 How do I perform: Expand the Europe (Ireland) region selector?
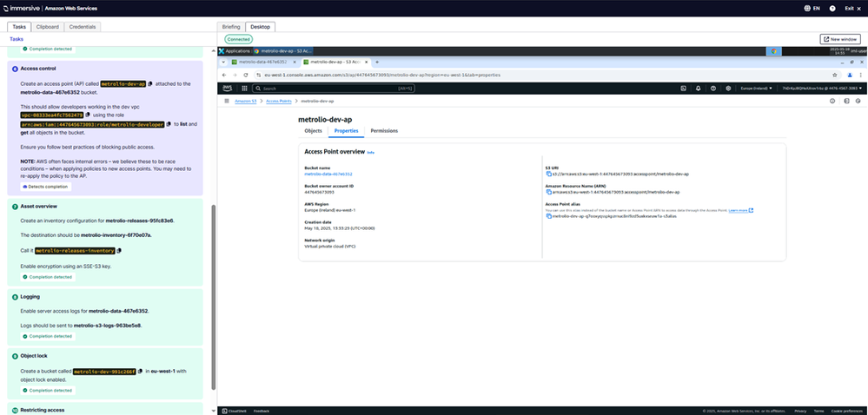756,88
